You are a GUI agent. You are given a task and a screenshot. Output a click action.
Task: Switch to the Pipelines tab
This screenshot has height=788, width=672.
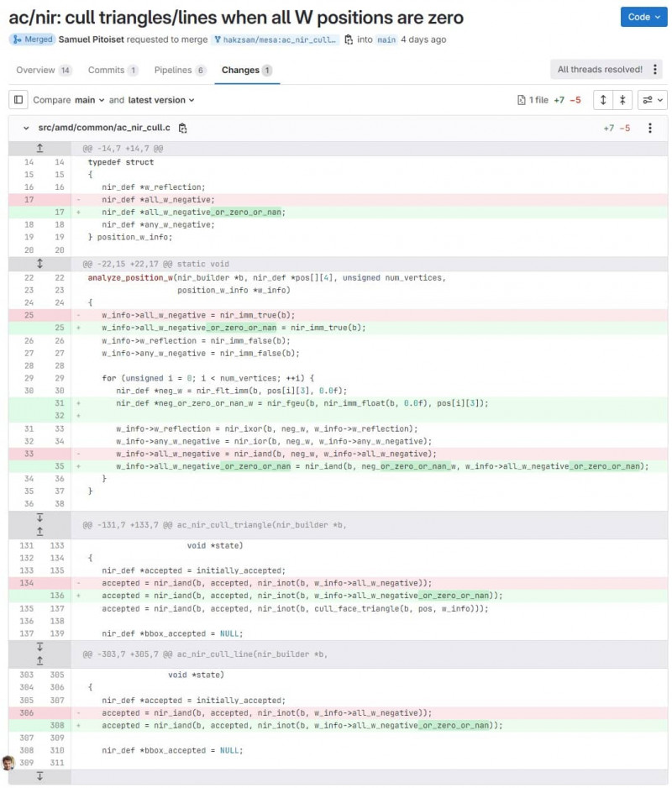(x=181, y=70)
